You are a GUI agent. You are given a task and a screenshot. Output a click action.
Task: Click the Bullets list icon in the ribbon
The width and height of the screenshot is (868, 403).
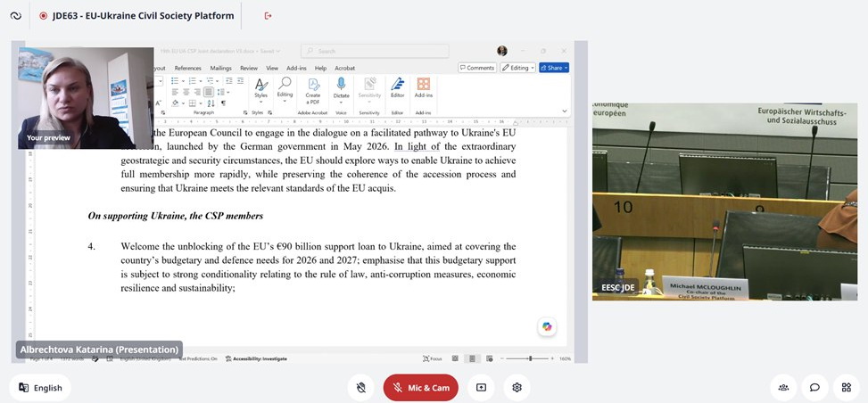(174, 81)
